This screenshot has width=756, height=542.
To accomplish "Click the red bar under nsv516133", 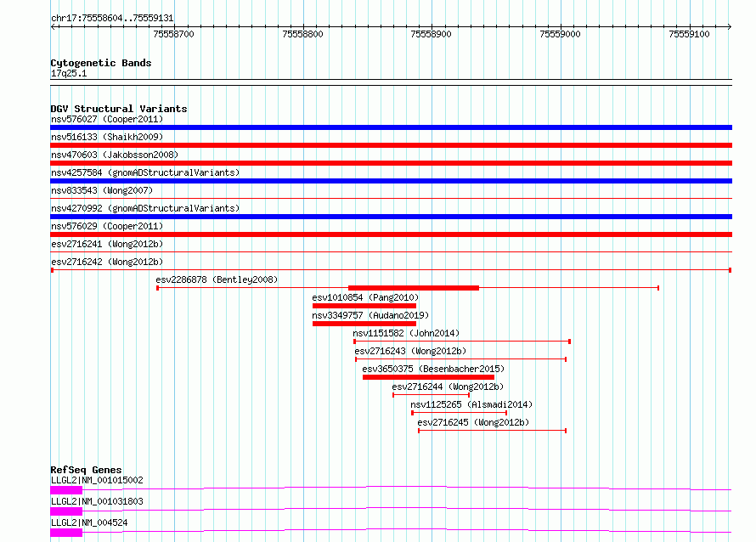I will coord(391,145).
